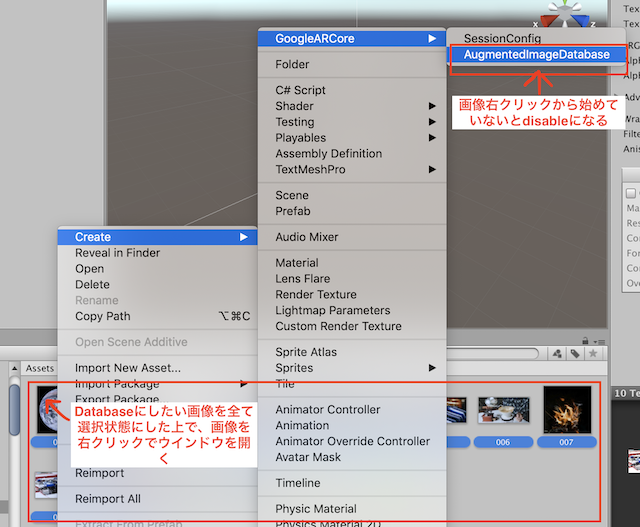Select the coffee cup thumbnail labeled 006
This screenshot has width=640, height=527.
(x=504, y=410)
